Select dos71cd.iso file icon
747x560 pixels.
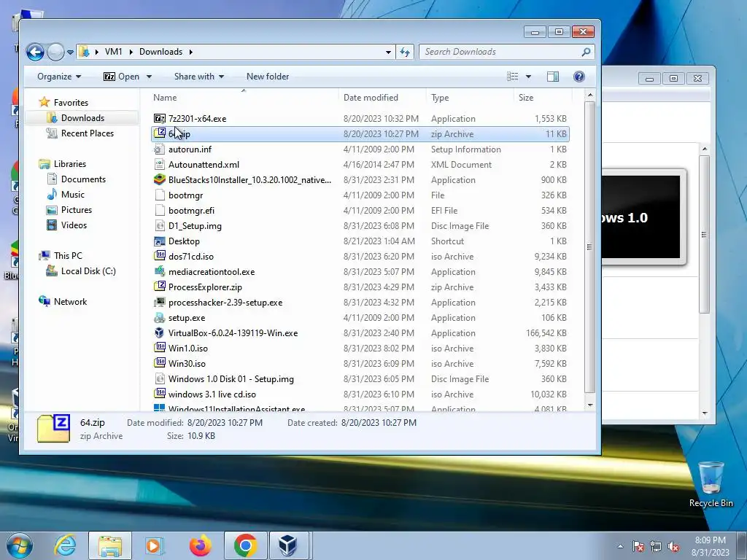(x=160, y=256)
